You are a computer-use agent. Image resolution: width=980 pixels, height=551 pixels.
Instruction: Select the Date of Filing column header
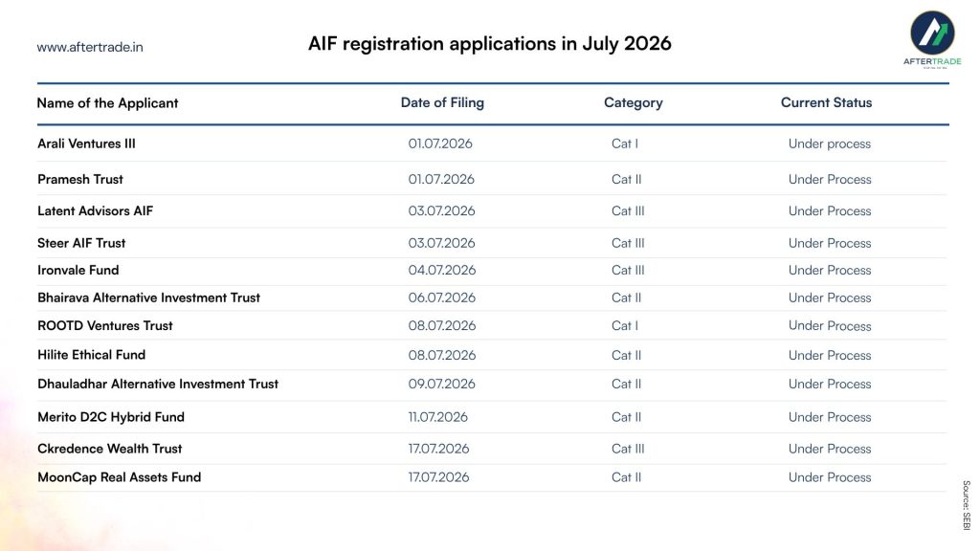click(x=442, y=102)
